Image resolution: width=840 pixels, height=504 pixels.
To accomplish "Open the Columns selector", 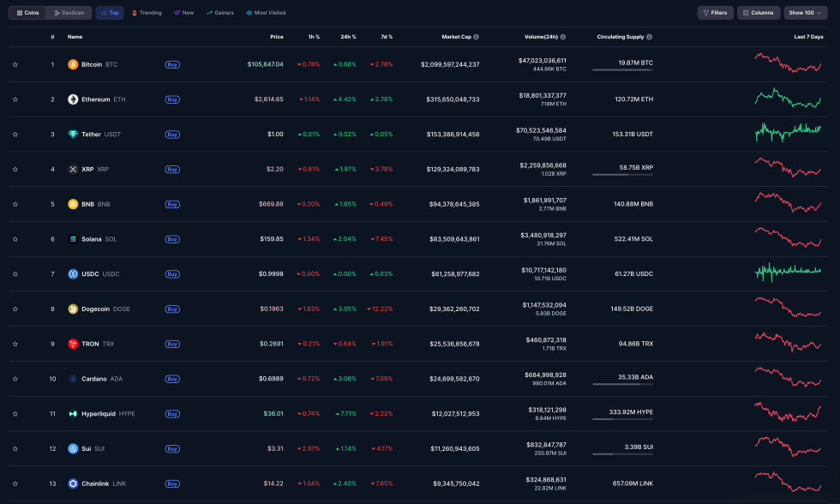I will 759,13.
